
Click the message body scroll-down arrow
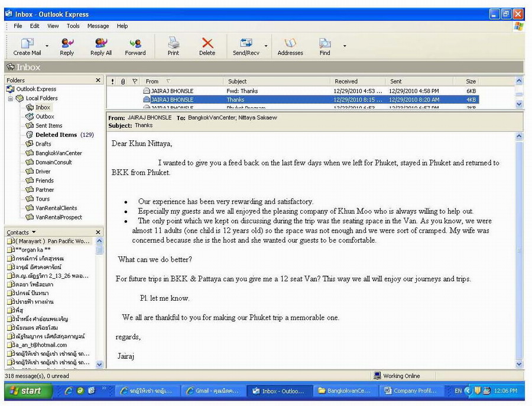[x=519, y=364]
